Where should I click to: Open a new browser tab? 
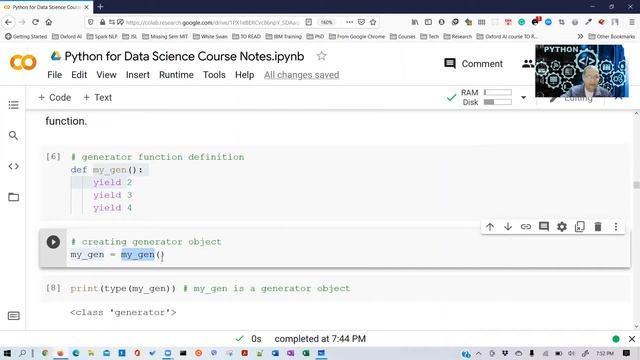100,7
